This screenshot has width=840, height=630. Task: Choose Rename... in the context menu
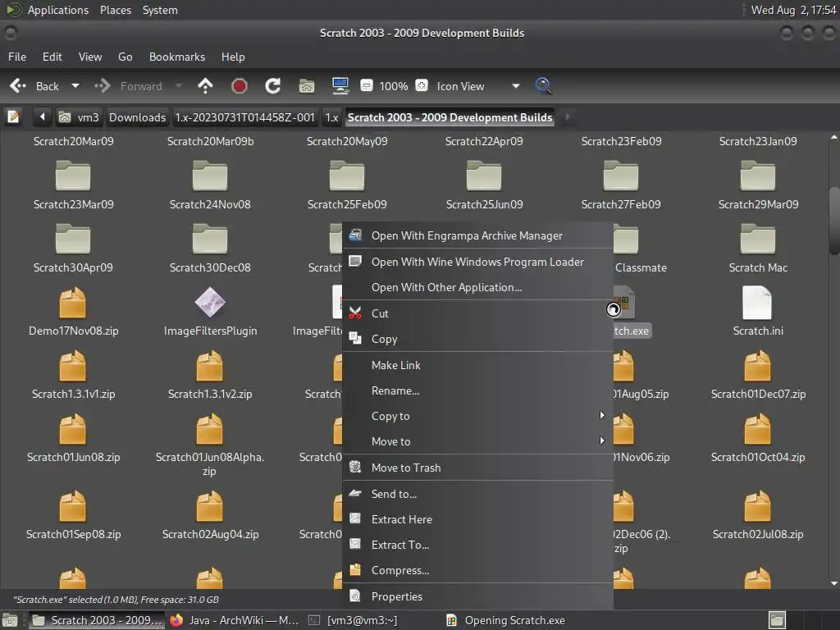[478, 391]
